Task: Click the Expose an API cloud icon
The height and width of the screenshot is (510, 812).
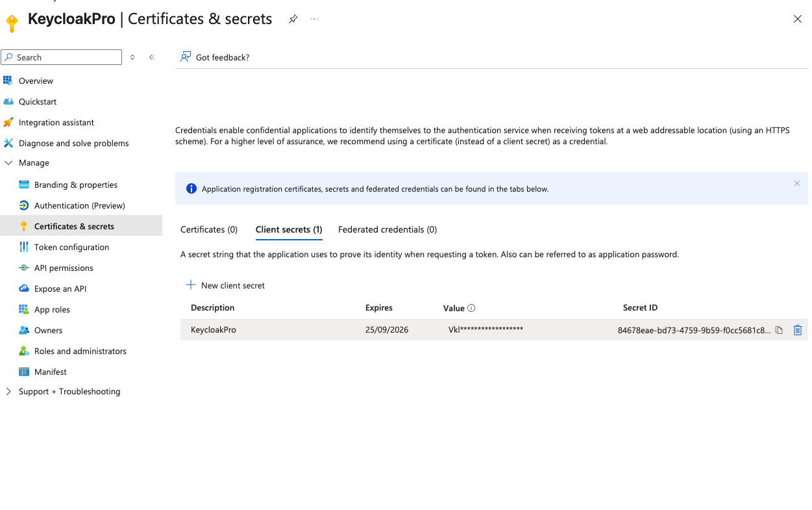Action: pos(24,288)
